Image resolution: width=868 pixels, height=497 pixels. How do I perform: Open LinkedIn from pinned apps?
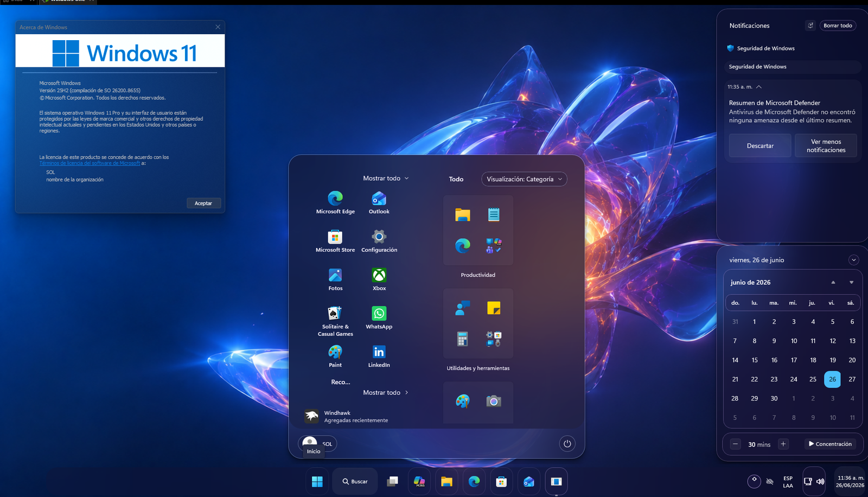pos(379,357)
